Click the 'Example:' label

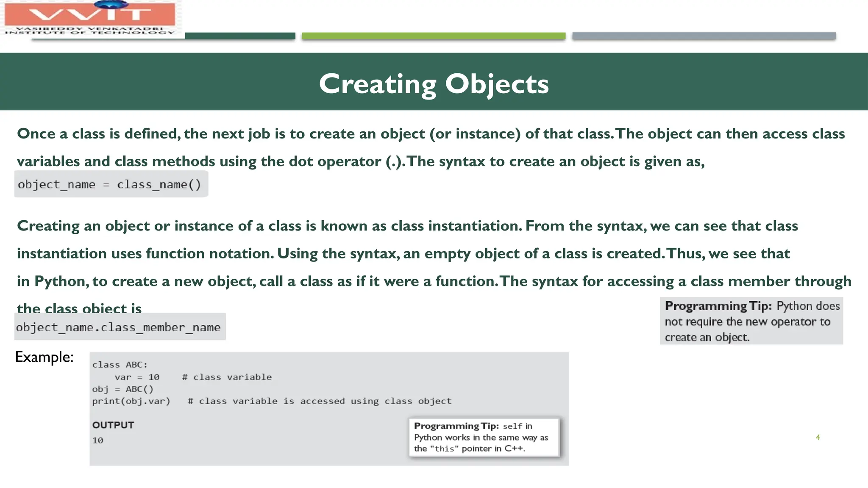click(45, 357)
